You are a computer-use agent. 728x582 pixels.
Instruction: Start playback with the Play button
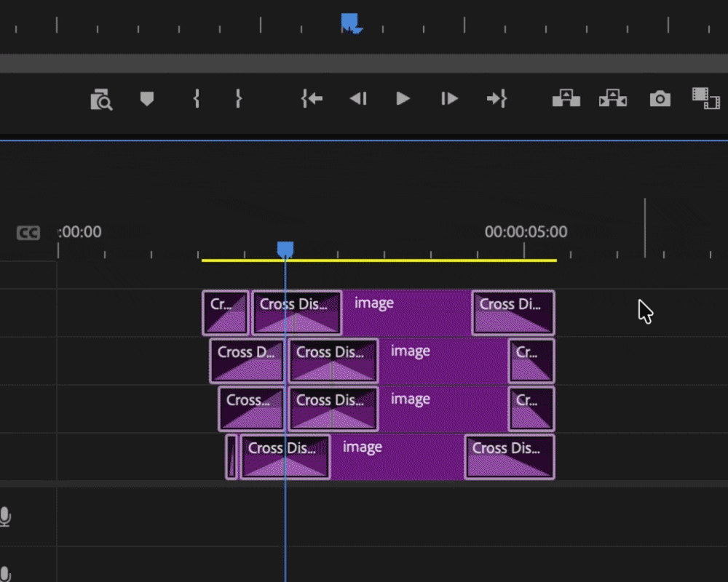coord(403,99)
